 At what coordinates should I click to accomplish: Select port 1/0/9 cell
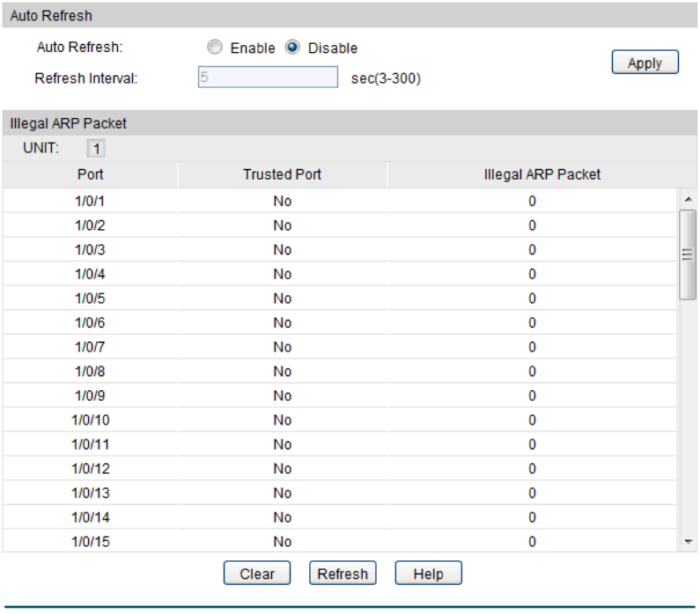click(x=90, y=396)
